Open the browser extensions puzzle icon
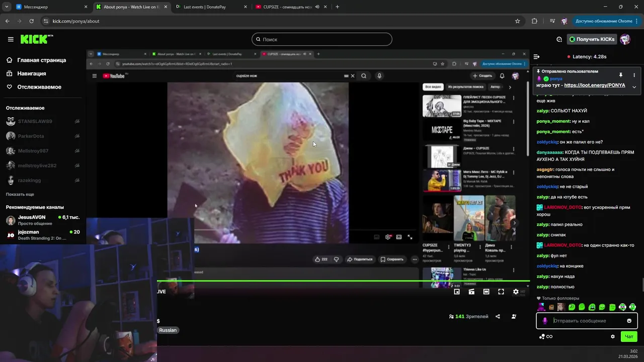This screenshot has width=644, height=362. point(534,21)
